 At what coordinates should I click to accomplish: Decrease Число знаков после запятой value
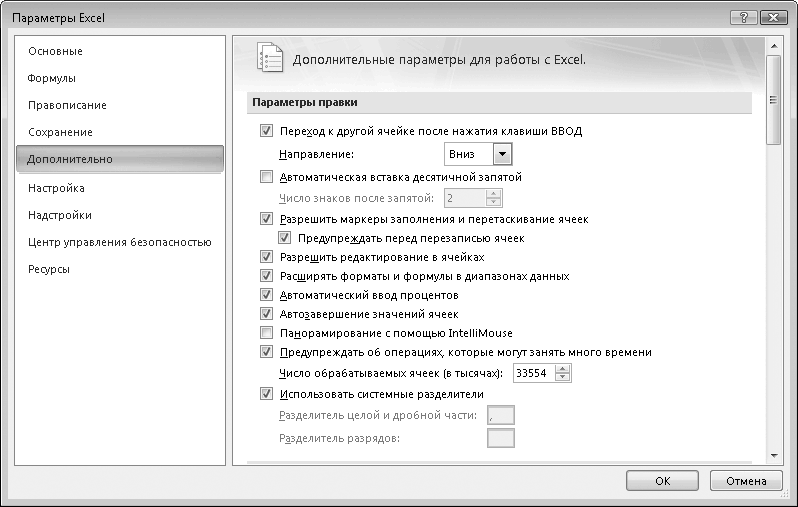click(x=493, y=202)
